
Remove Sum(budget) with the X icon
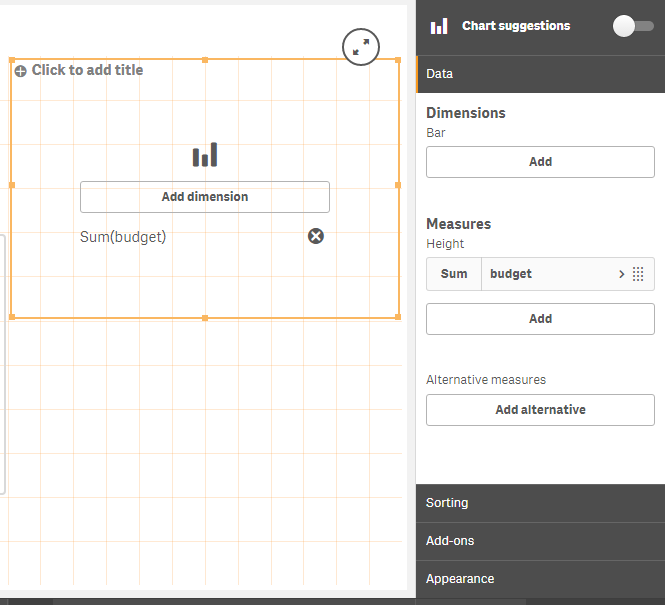point(316,236)
